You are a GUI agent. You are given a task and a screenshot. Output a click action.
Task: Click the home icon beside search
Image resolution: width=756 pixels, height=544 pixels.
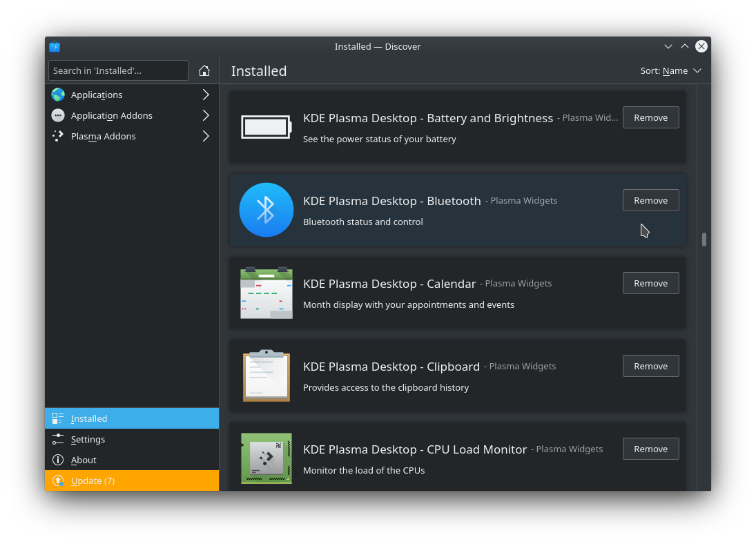tap(204, 70)
